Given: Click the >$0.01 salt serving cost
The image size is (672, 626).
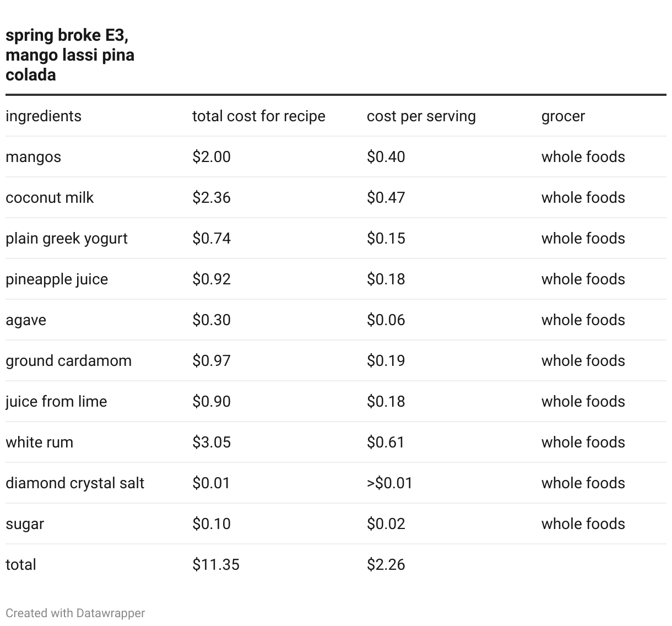Looking at the screenshot, I should [x=389, y=483].
